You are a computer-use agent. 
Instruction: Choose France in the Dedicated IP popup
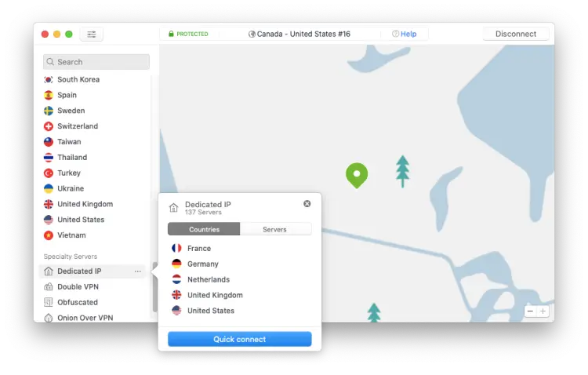[199, 249]
